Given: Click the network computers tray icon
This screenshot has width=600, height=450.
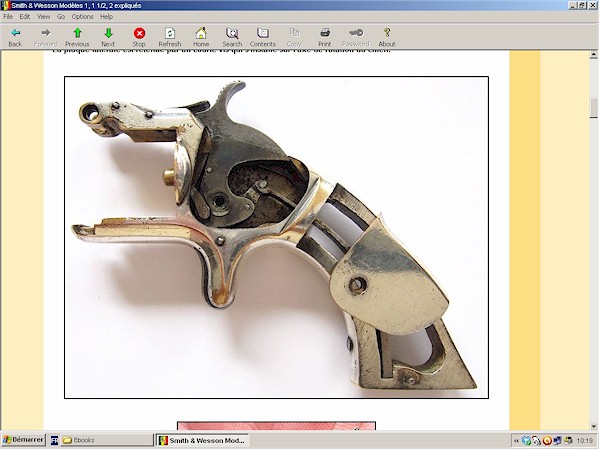Looking at the screenshot, I should pos(557,440).
